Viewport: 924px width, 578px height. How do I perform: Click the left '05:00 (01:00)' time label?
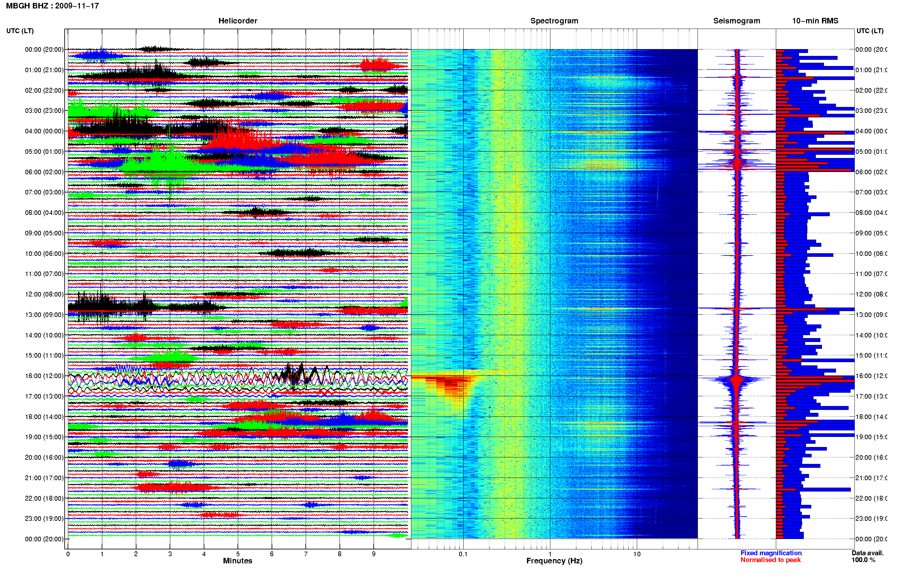click(x=44, y=151)
